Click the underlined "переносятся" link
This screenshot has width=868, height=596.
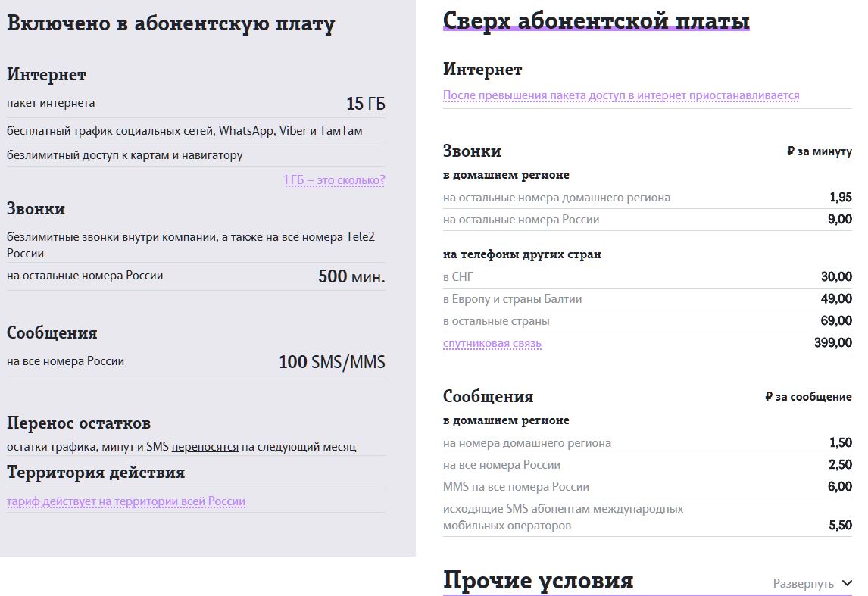205,447
